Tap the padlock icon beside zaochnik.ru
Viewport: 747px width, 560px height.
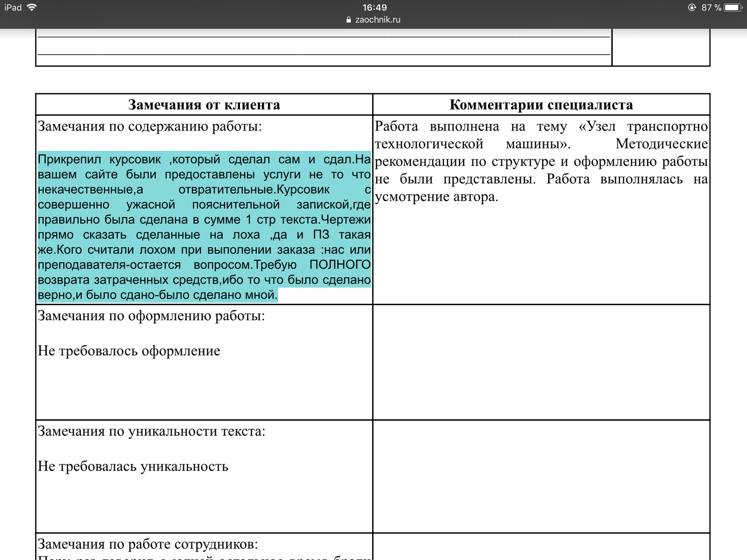click(349, 20)
